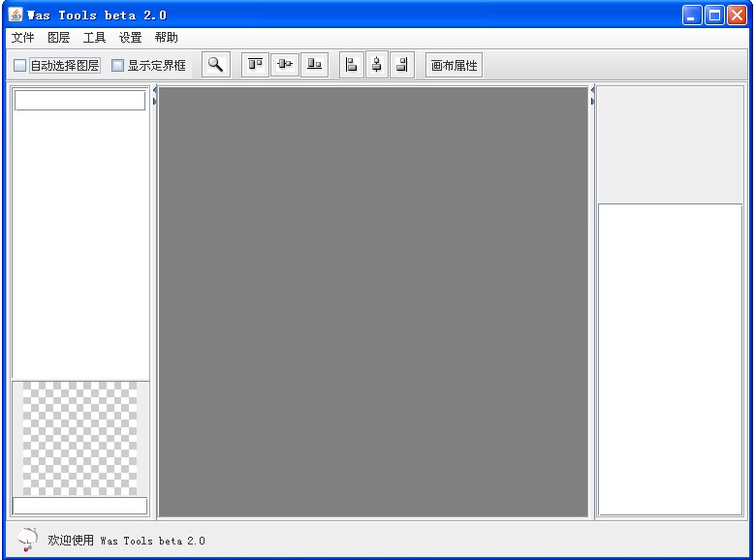The width and height of the screenshot is (755, 560).
Task: Click the Java icon in title bar
Action: [x=16, y=15]
